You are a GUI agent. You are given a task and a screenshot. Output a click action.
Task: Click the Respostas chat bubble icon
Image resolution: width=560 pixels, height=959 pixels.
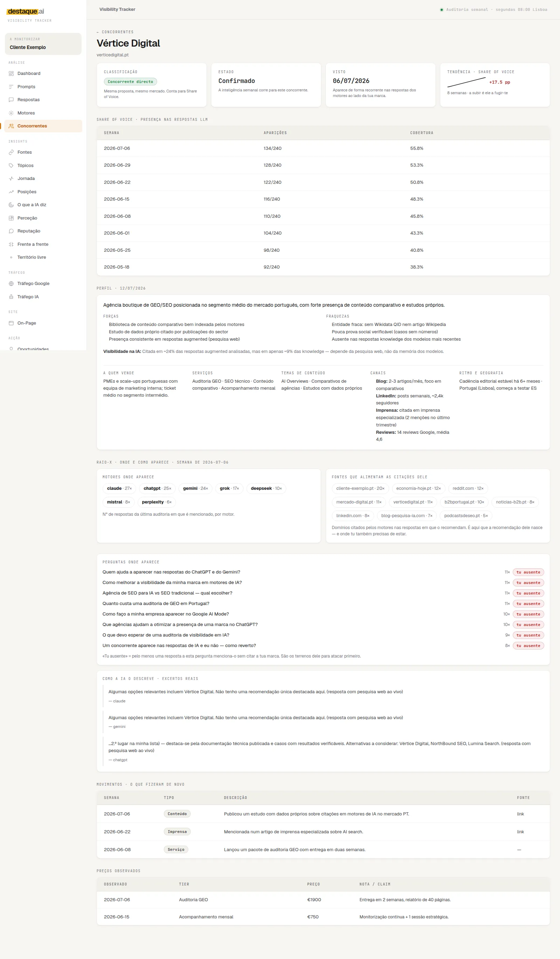pos(11,100)
